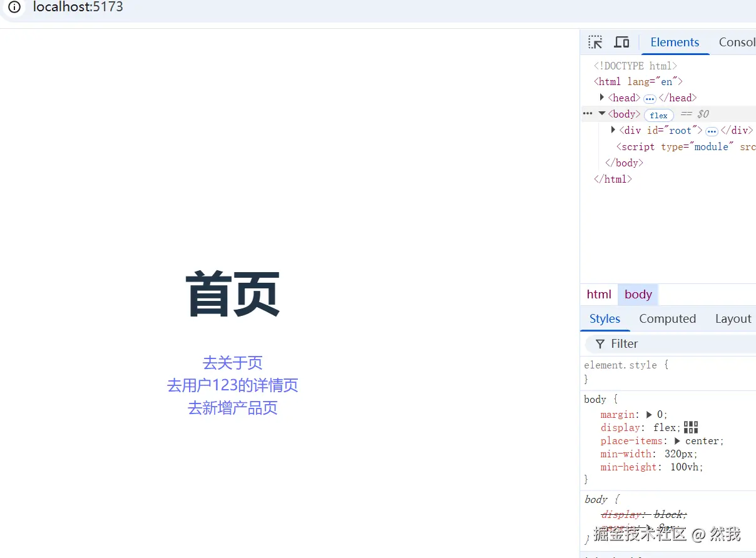Follow the 去新增产品页 link
This screenshot has height=558, width=756.
pyautogui.click(x=233, y=408)
